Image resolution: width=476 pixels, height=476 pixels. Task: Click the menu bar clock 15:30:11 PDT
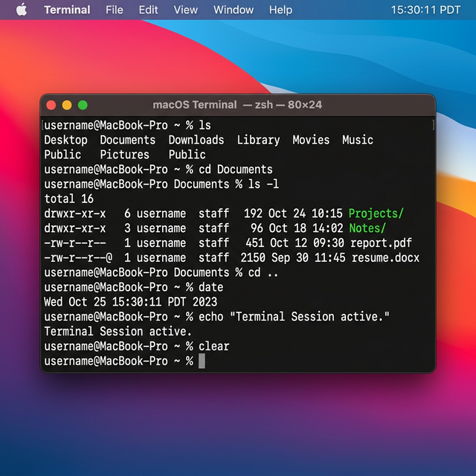425,10
